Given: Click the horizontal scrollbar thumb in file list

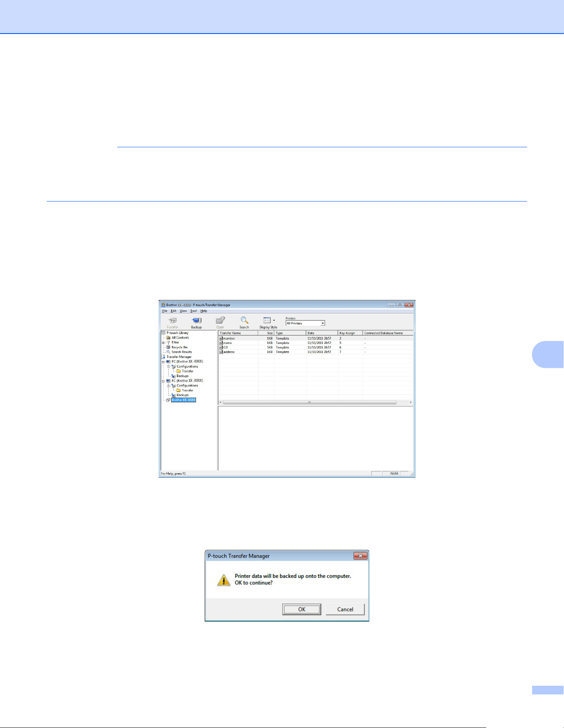Looking at the screenshot, I should (x=310, y=402).
